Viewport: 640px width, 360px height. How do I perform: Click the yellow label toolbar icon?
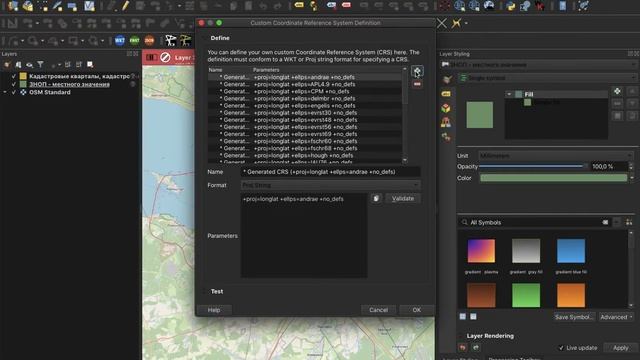click(299, 5)
